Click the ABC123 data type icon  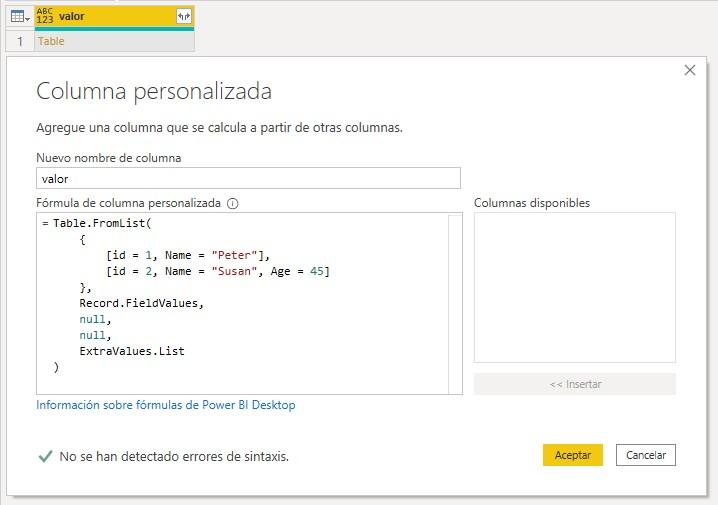45,16
